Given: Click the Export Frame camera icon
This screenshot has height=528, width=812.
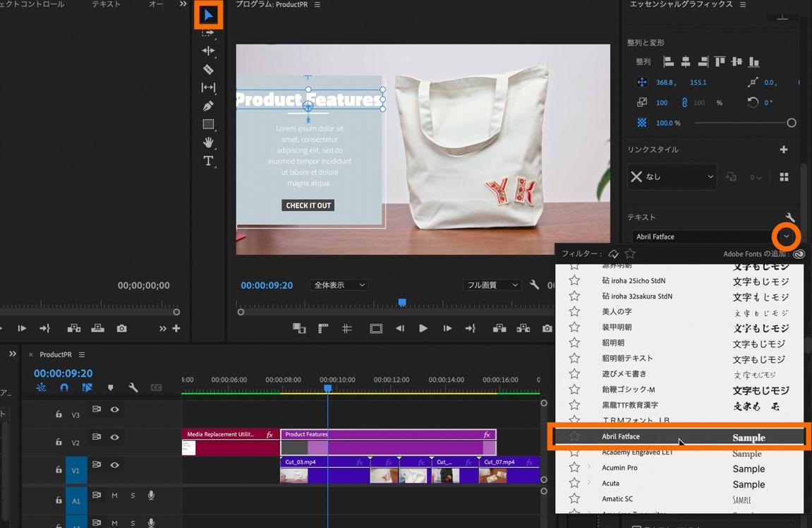Looking at the screenshot, I should coord(547,328).
